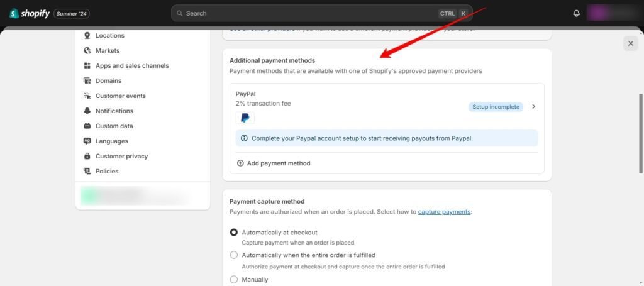Viewport: 644px width, 286px height.
Task: Click the info icon in PayPal banner
Action: [x=244, y=138]
